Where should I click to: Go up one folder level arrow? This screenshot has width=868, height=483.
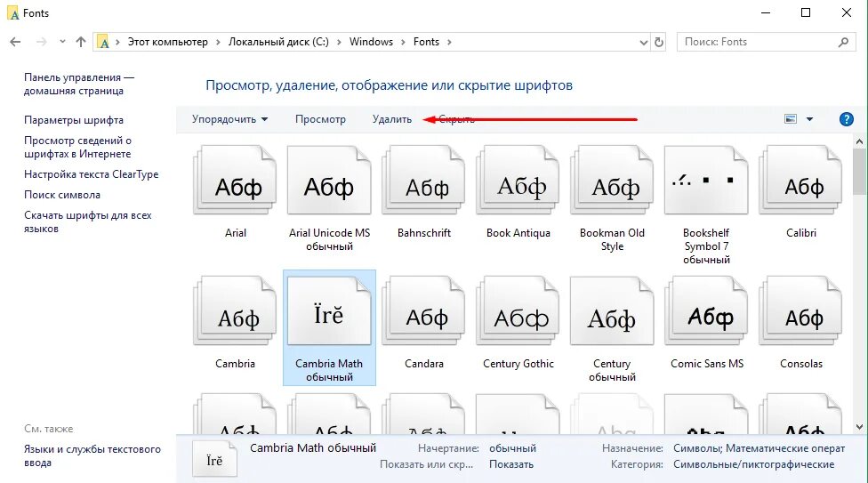coord(81,42)
